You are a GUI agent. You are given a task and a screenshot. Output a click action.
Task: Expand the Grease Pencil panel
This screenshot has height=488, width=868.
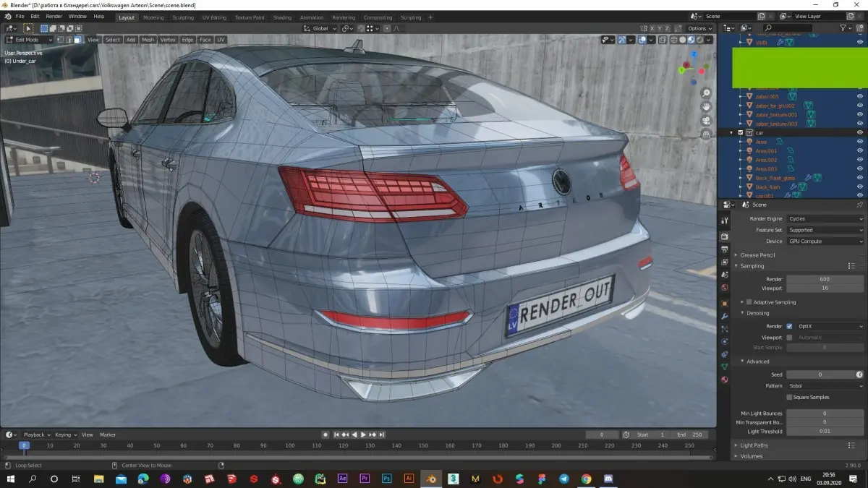click(x=757, y=255)
